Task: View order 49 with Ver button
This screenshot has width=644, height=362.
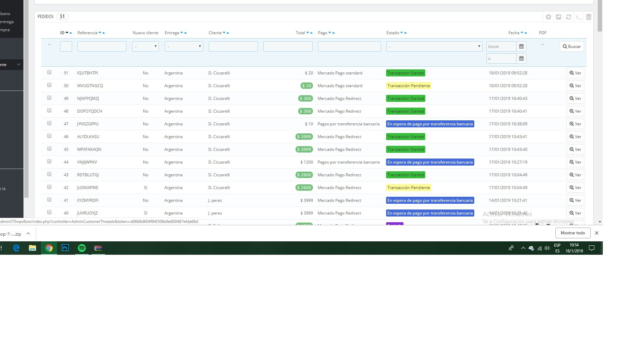Action: 575,99
